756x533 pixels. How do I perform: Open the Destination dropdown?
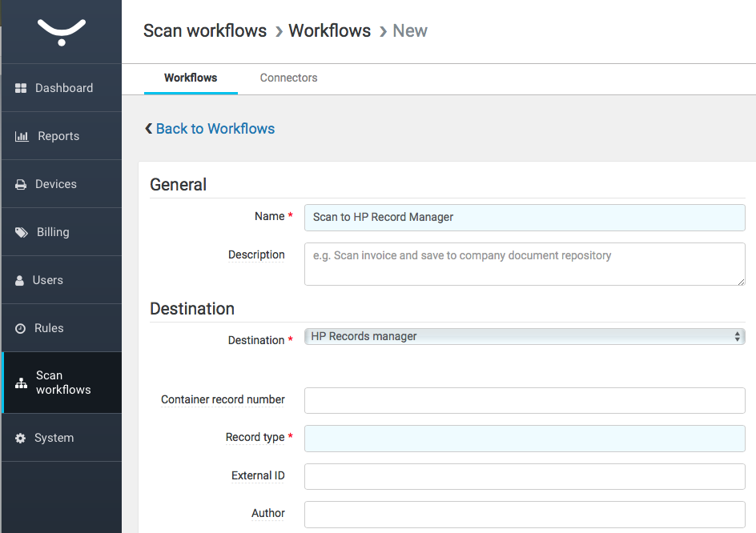point(525,337)
